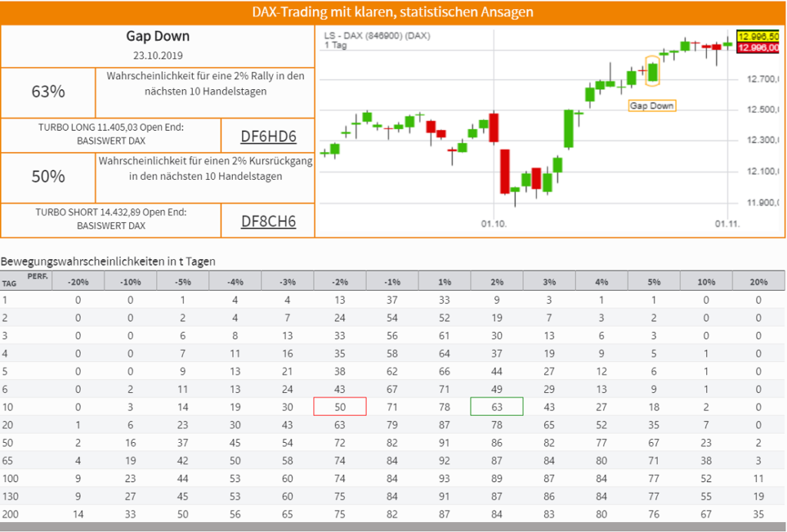The image size is (787, 532).
Task: Select the Gap Down title above the date
Action: [158, 36]
